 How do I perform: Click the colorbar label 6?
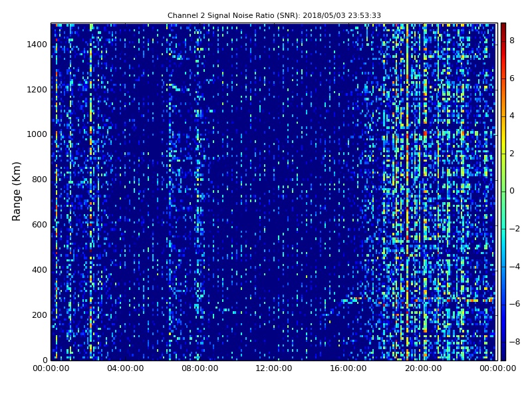pos(512,78)
